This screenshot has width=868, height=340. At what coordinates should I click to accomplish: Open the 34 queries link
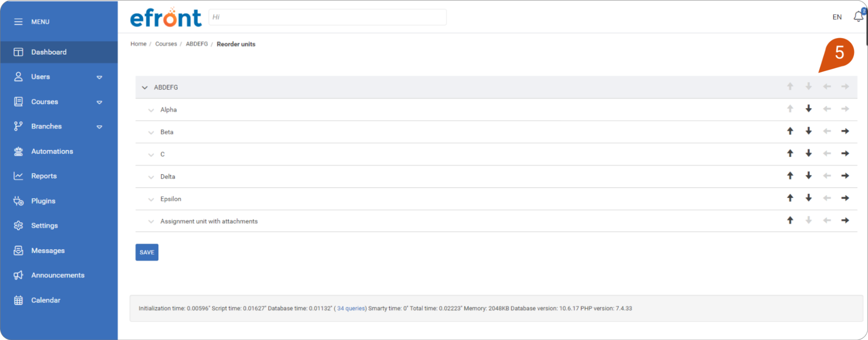click(351, 308)
